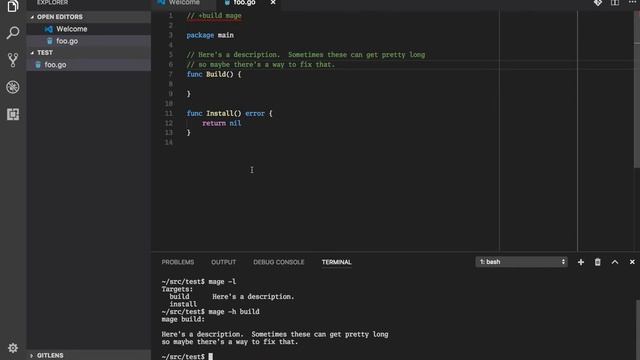The image size is (640, 360).
Task: Click line number 14 in the gutter
Action: pos(169,142)
